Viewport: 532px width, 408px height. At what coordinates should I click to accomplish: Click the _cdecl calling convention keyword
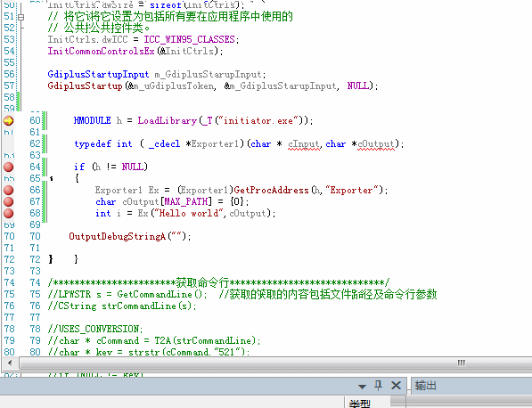(164, 143)
